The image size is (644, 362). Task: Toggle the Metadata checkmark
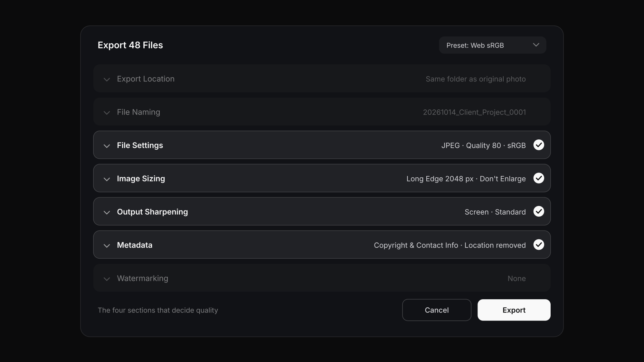click(539, 245)
